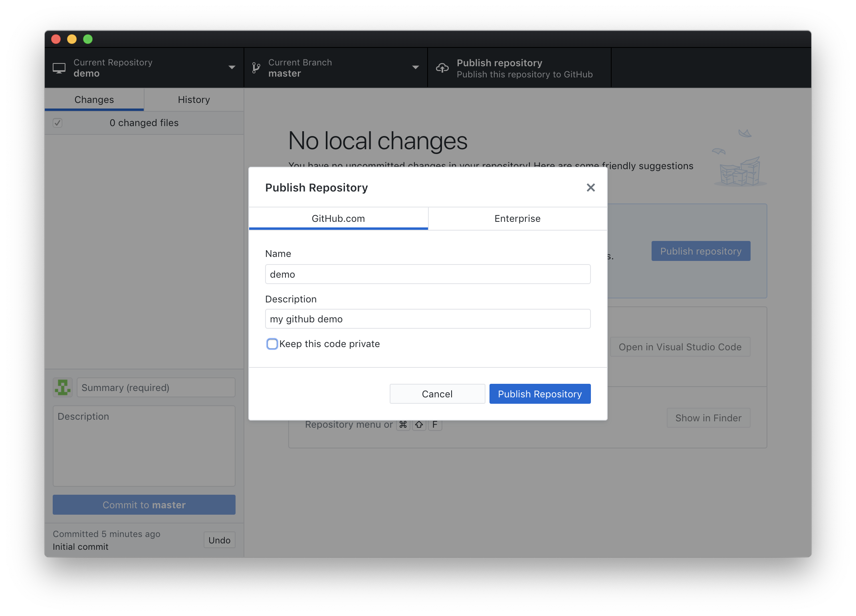Image resolution: width=856 pixels, height=616 pixels.
Task: Expand the Current Repository dropdown arrow
Action: (232, 67)
